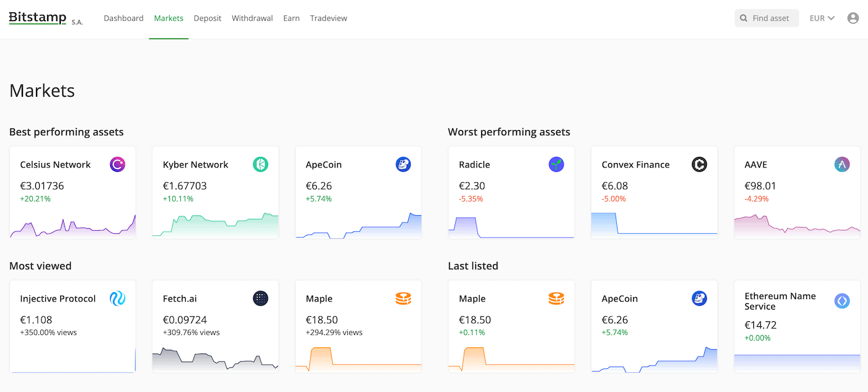This screenshot has height=392, width=868.
Task: Click the -4.29% change value
Action: tap(756, 199)
